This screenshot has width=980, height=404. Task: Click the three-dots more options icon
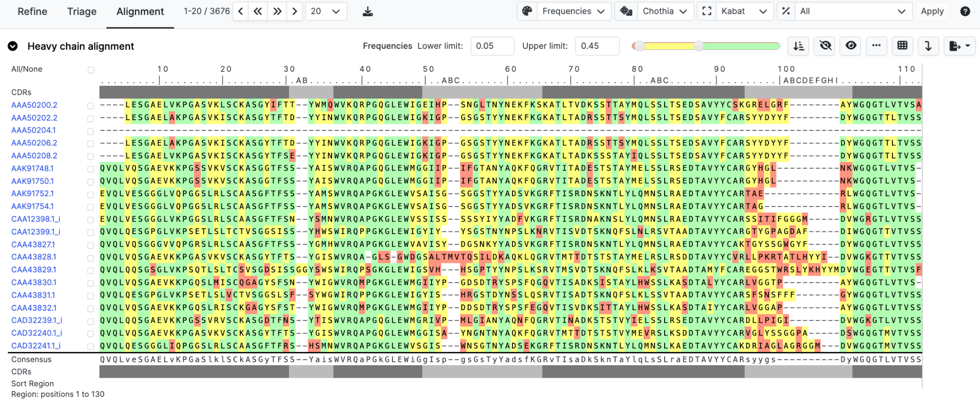(876, 46)
